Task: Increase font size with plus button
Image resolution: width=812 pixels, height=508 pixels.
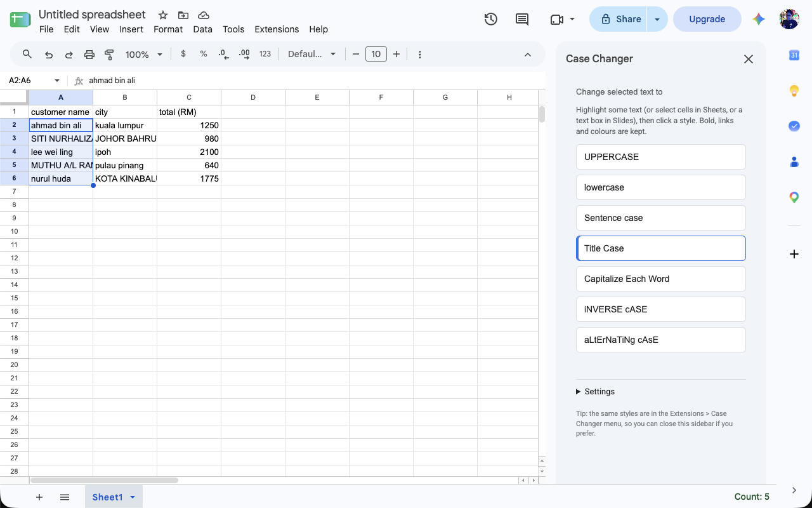Action: (396, 54)
